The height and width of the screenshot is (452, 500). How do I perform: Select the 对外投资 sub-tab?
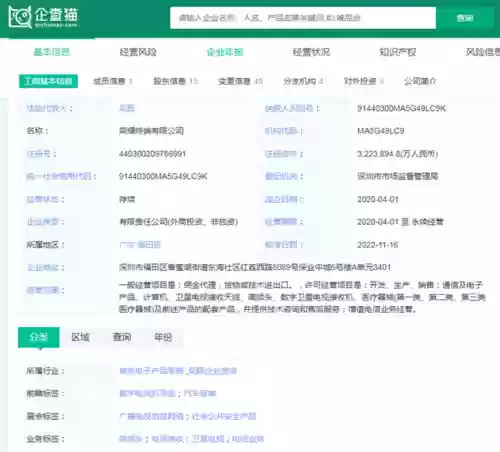(x=364, y=81)
